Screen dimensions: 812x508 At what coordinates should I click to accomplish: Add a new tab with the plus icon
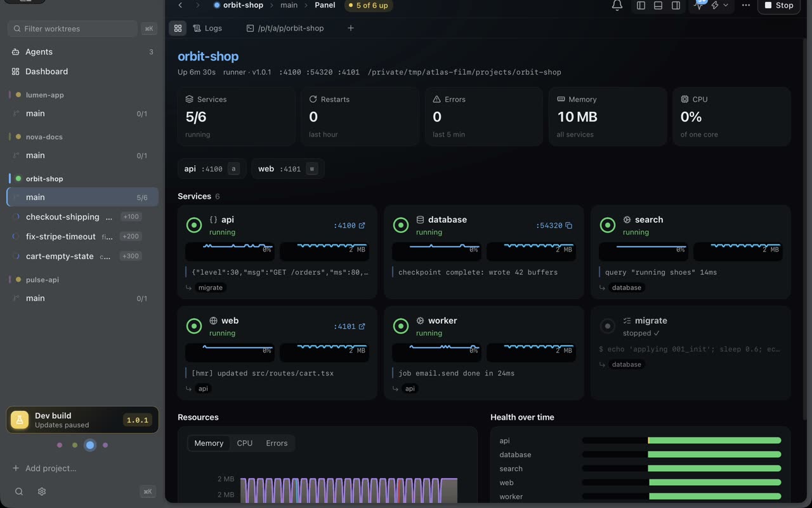pos(351,28)
